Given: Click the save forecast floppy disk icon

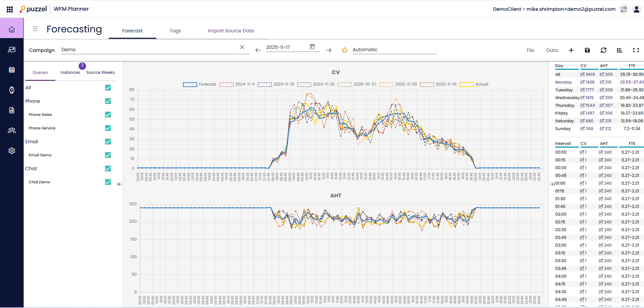Looking at the screenshot, I should click(x=587, y=50).
